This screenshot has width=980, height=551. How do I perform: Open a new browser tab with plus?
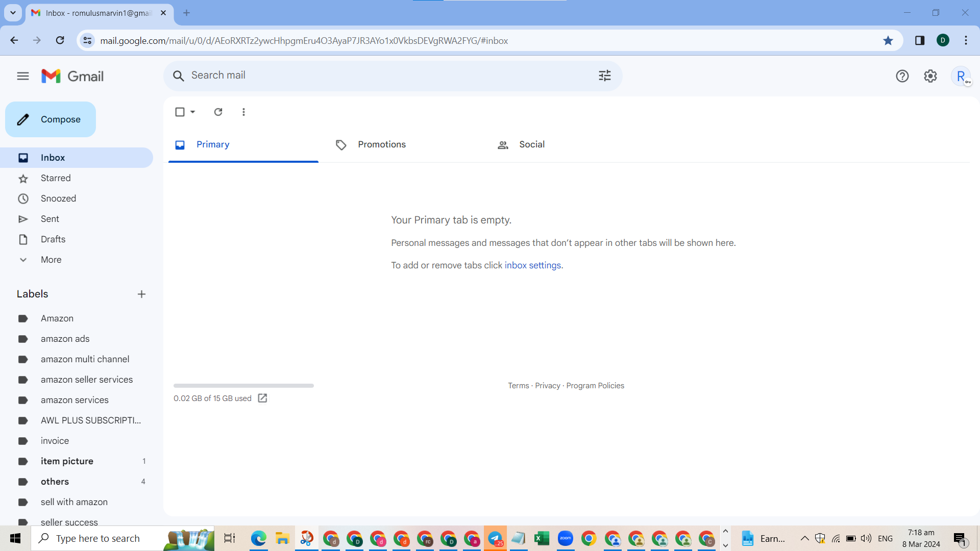coord(186,13)
